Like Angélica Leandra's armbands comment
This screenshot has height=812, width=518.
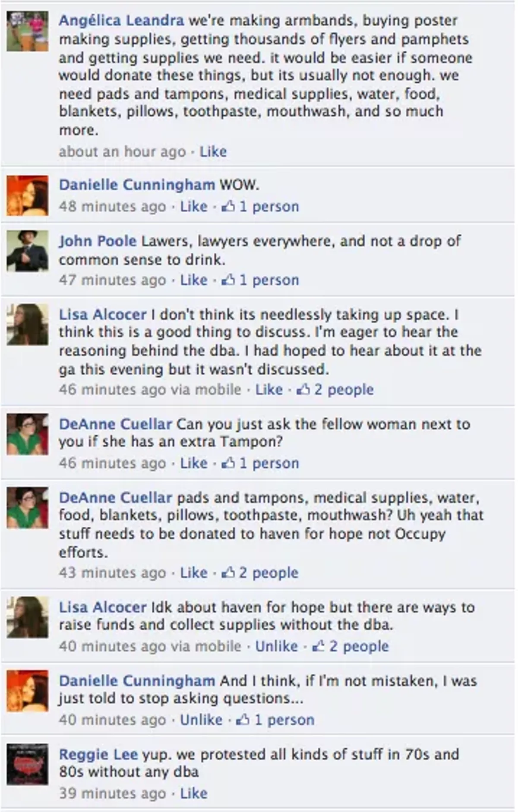click(213, 151)
